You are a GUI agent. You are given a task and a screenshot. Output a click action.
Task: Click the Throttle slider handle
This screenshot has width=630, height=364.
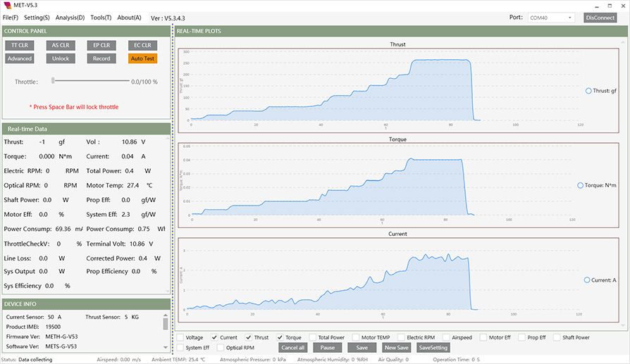point(54,81)
